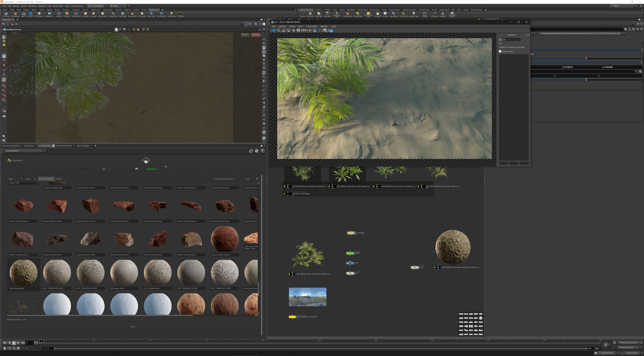This screenshot has height=356, width=644.
Task: Switch to the Texture Manager tab
Action: coord(83,146)
